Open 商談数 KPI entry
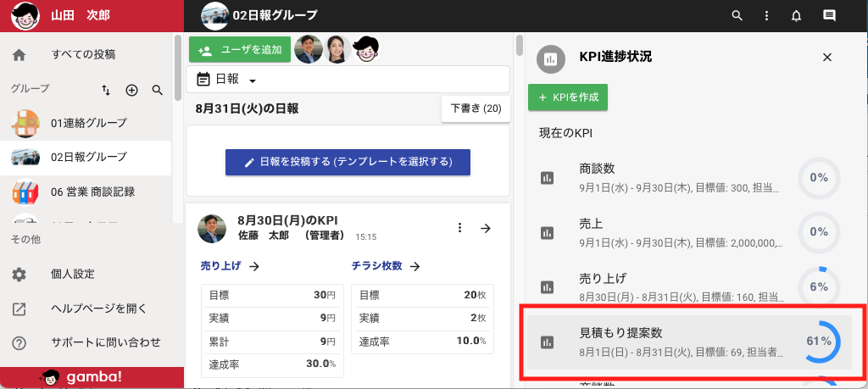 (688, 178)
